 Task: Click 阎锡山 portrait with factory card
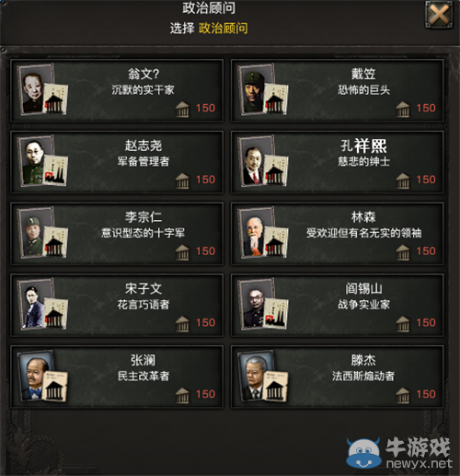tap(263, 304)
